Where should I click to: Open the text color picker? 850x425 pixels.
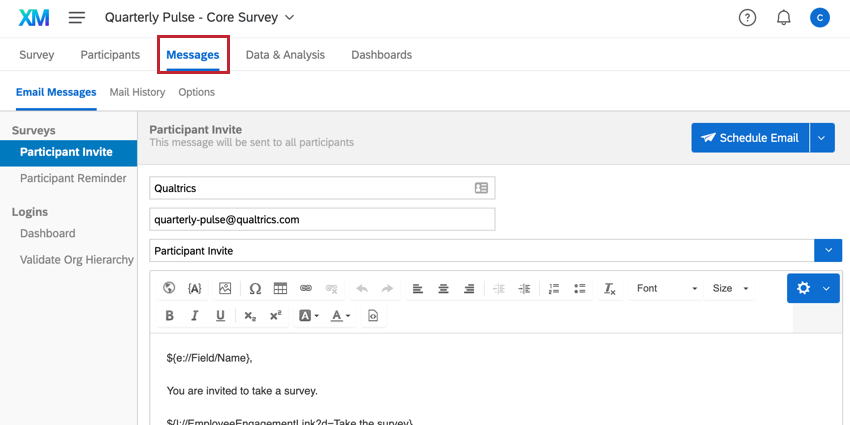[341, 316]
